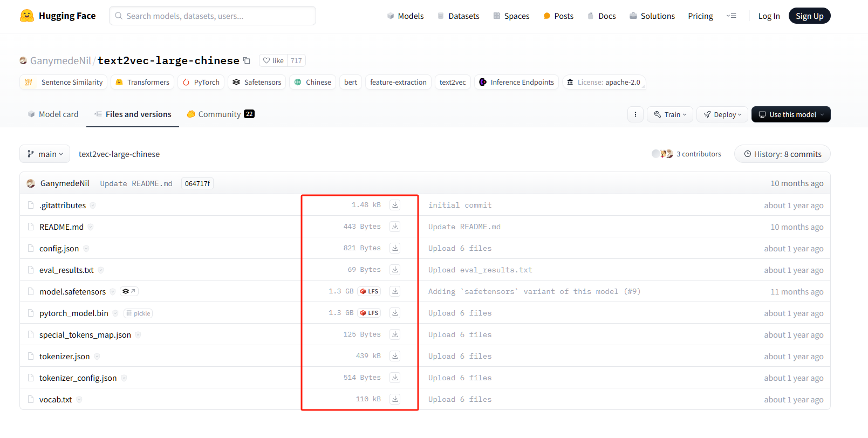Screen dimensions: 868x438
Task: Open the three-dot more options menu
Action: click(x=635, y=114)
